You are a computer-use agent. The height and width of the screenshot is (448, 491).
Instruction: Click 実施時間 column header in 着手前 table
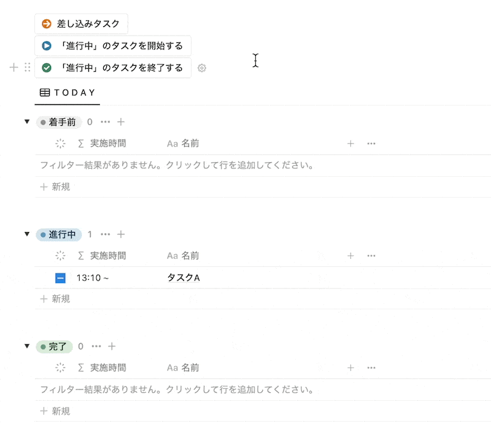pyautogui.click(x=102, y=144)
